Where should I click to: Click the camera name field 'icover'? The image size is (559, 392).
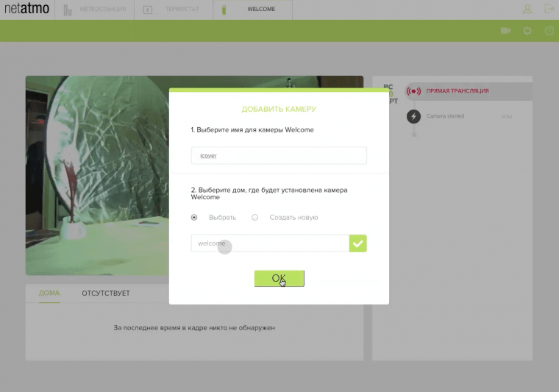[x=279, y=155]
